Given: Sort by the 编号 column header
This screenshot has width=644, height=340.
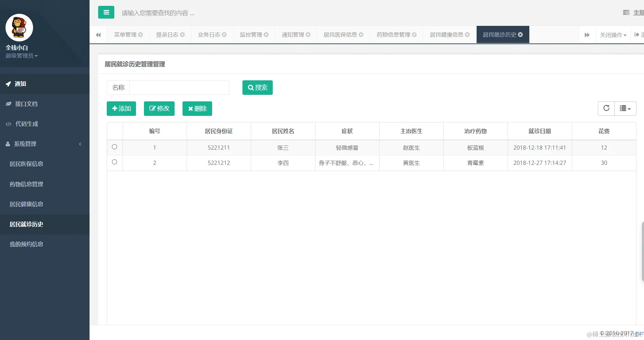Looking at the screenshot, I should [x=155, y=131].
